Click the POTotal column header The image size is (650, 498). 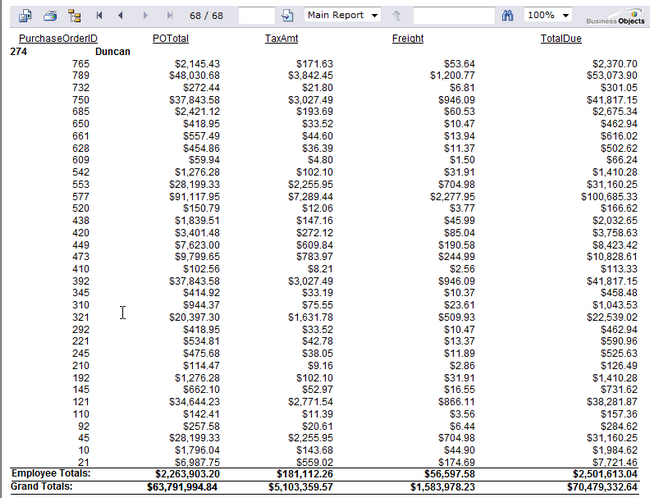coord(170,39)
